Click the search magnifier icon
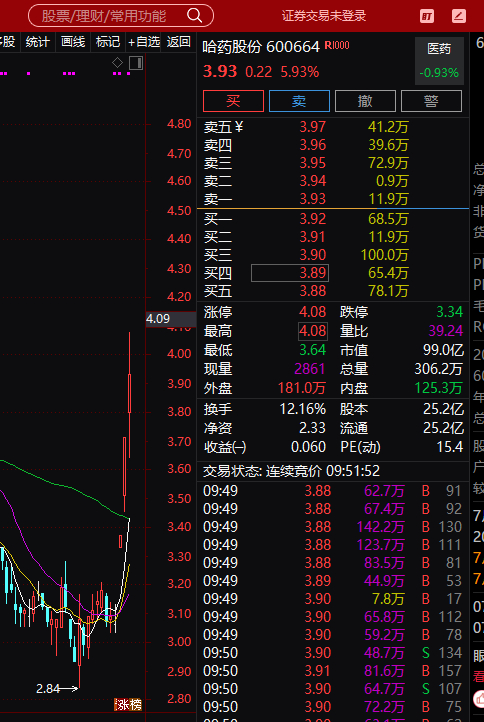 pos(194,16)
